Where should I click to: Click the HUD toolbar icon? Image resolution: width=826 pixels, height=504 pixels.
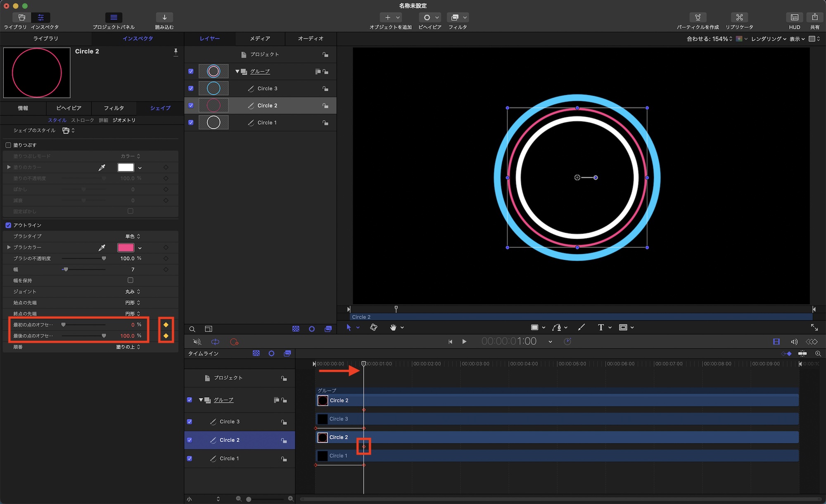[794, 17]
